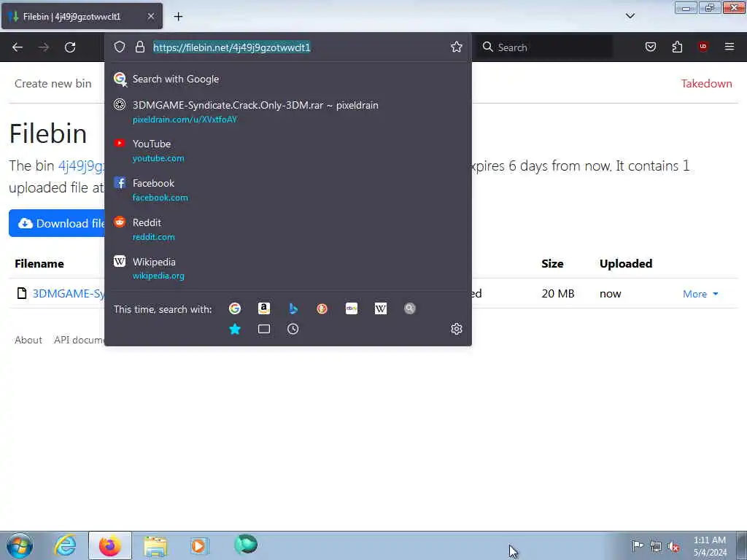Select YouTube suggestion in dropdown
747x560 pixels.
coord(287,150)
